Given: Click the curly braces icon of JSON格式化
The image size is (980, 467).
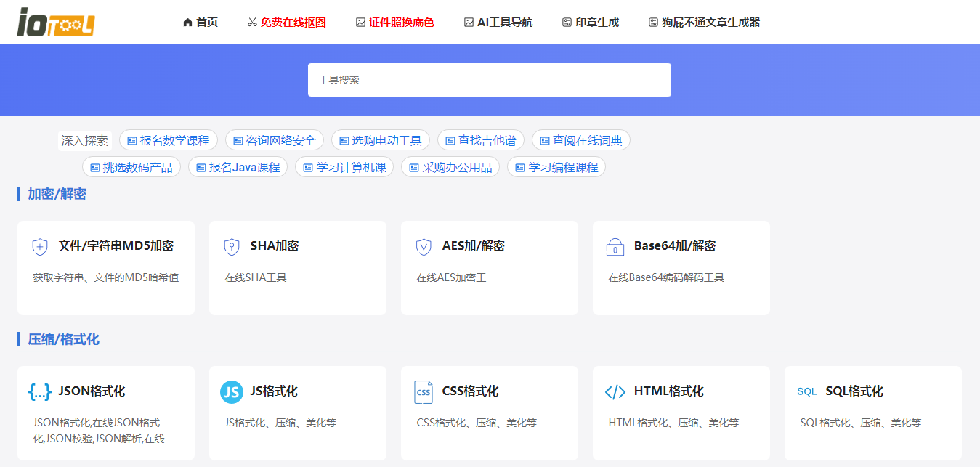Looking at the screenshot, I should point(40,392).
